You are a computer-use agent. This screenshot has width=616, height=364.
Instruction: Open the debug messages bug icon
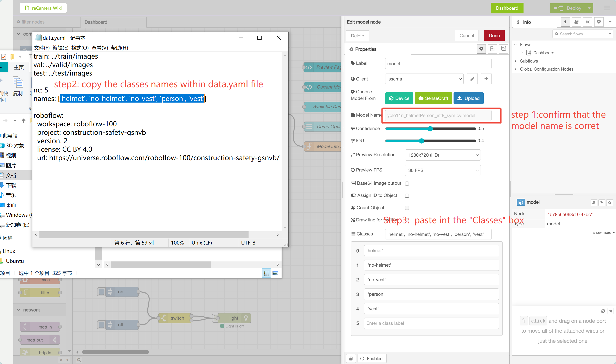[588, 22]
